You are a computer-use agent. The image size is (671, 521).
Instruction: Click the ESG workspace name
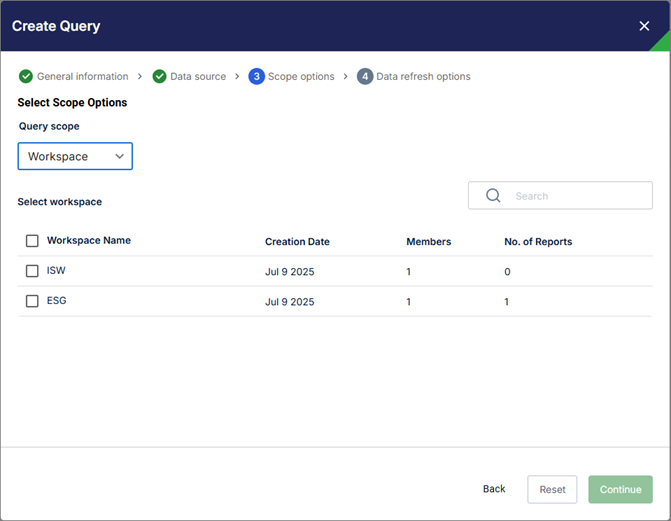[56, 301]
